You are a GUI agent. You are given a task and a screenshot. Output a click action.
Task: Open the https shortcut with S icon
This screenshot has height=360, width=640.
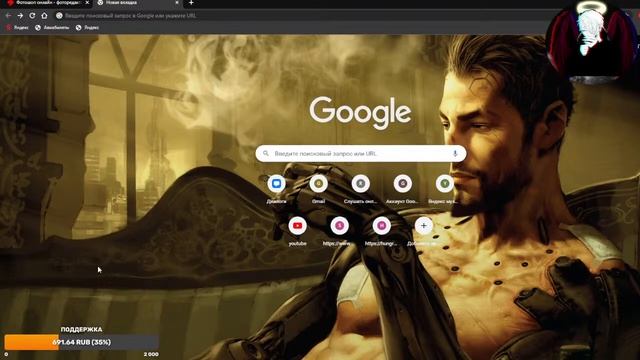pyautogui.click(x=340, y=231)
